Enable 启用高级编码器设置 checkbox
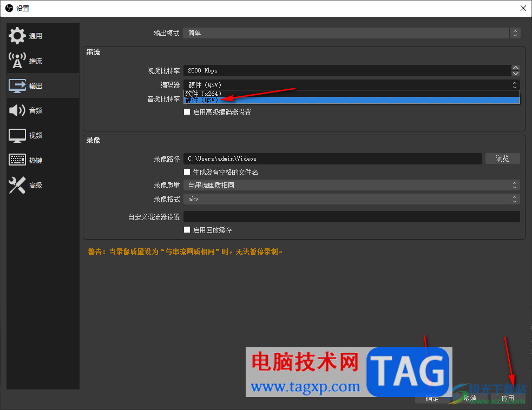 (x=187, y=112)
